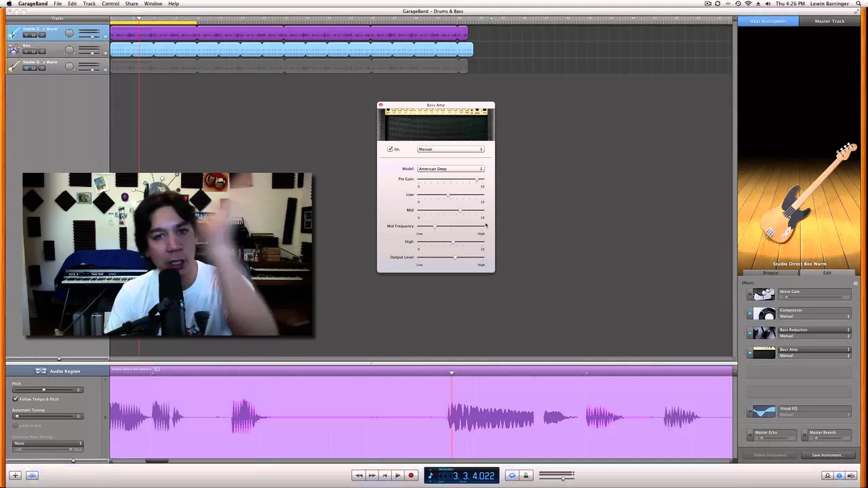Open the Model dropdown showing American Deep
The image size is (868, 488).
[x=450, y=169]
